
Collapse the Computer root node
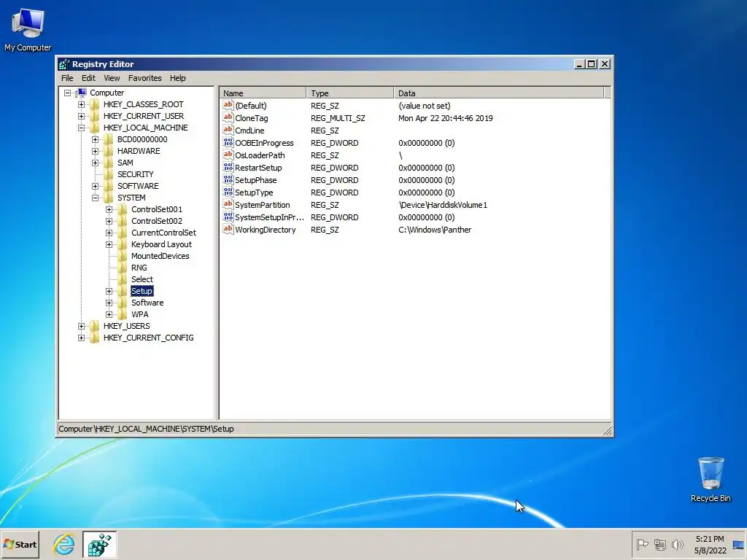(67, 93)
